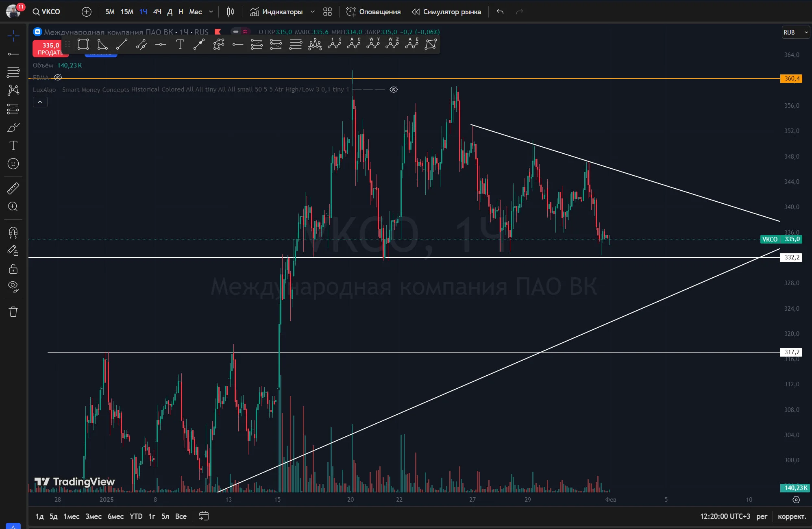Activate the zoom in tool
This screenshot has width=812, height=529.
pyautogui.click(x=13, y=207)
